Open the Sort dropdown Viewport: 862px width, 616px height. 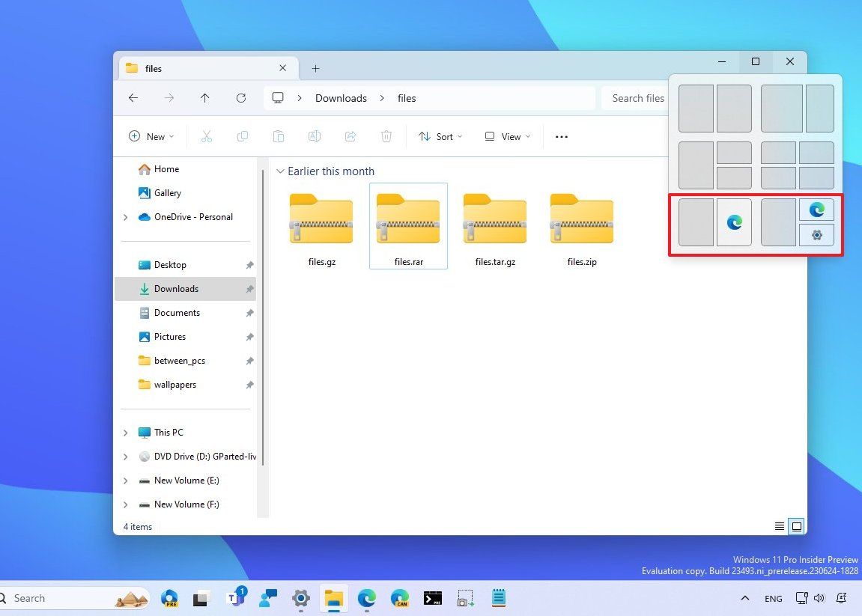pos(440,136)
